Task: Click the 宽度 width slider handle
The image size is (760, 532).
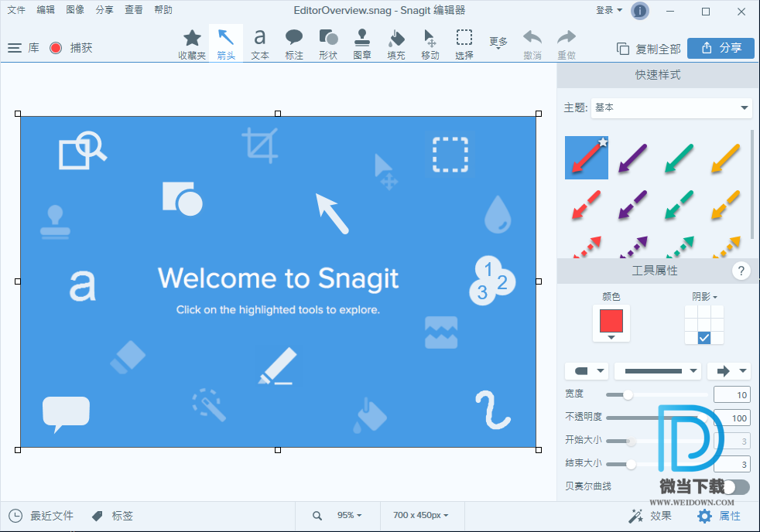Action: (628, 395)
